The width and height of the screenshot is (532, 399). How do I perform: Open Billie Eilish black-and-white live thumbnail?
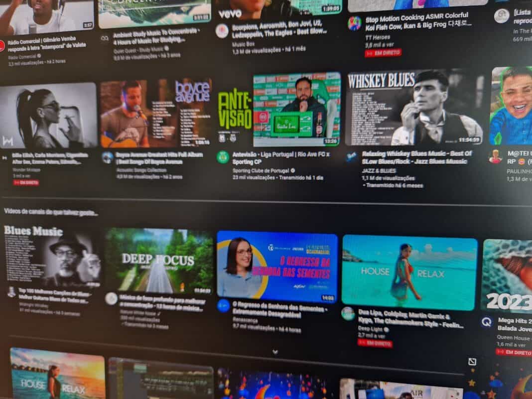click(x=48, y=116)
